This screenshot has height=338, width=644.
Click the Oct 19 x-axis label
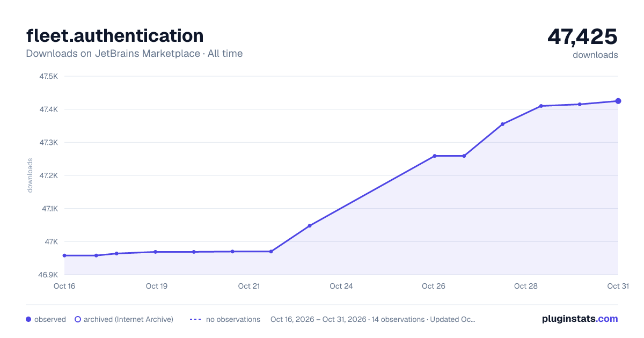(157, 286)
